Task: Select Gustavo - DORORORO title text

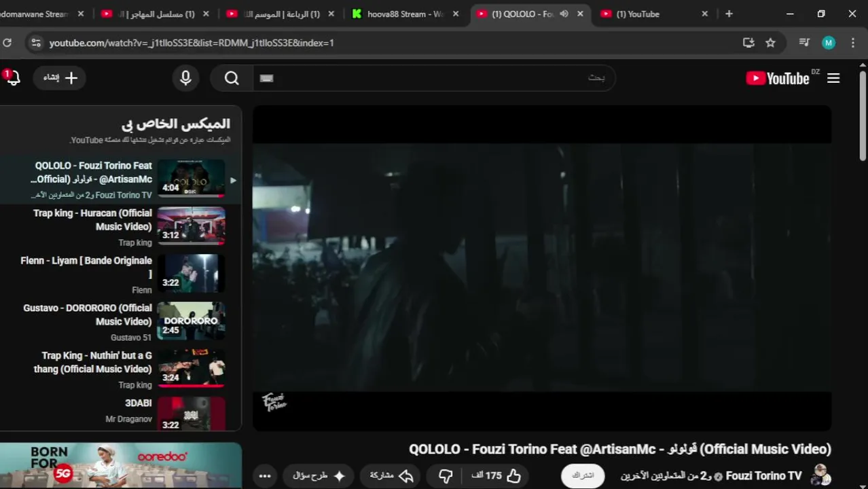Action: (88, 314)
